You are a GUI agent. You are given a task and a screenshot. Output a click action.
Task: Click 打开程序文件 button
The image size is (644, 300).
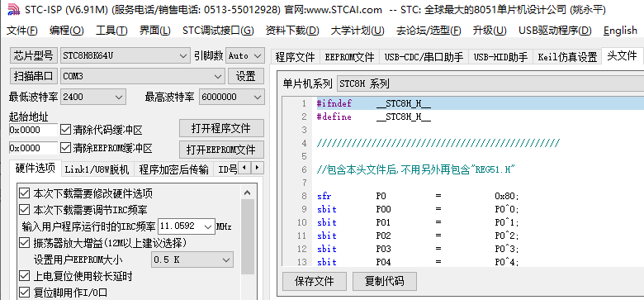(x=221, y=128)
